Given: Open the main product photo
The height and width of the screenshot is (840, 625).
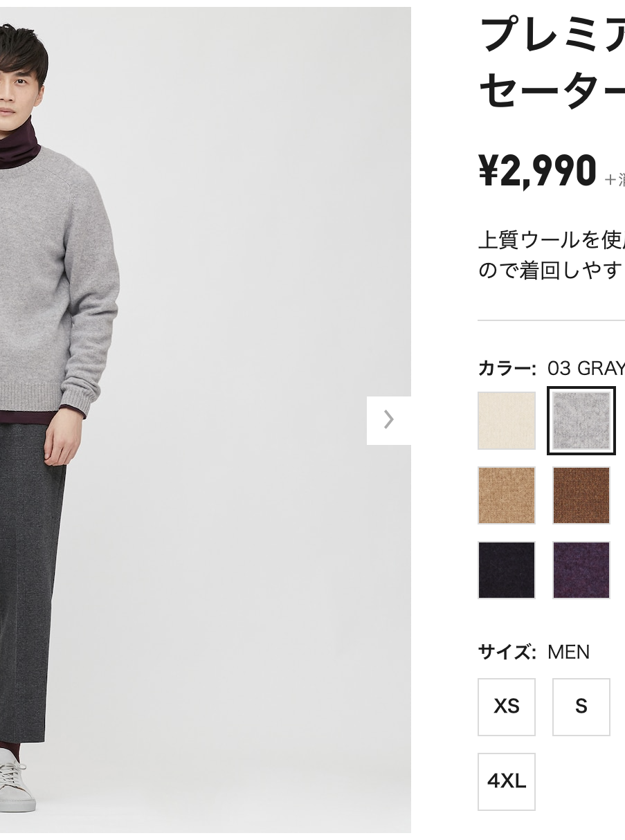Looking at the screenshot, I should [206, 420].
